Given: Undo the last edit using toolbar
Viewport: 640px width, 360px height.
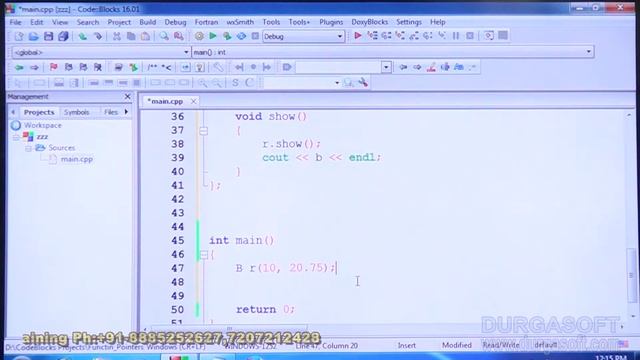Looking at the screenshot, I should click(x=83, y=36).
